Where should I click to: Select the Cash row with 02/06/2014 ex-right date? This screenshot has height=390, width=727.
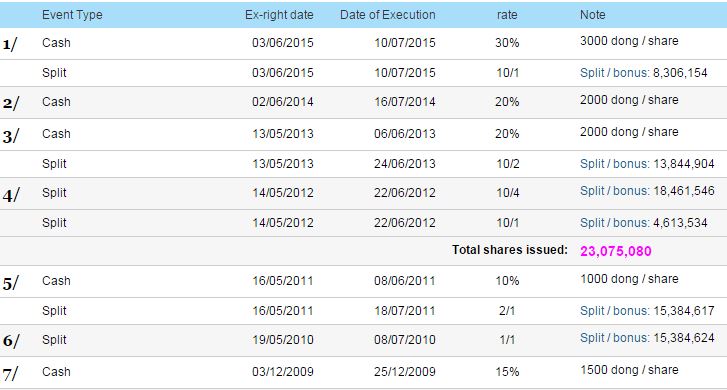coord(364,102)
